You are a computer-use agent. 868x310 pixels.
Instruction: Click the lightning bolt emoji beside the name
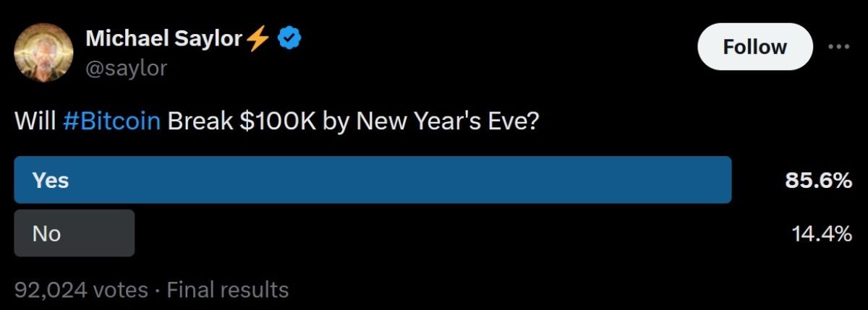click(x=258, y=39)
